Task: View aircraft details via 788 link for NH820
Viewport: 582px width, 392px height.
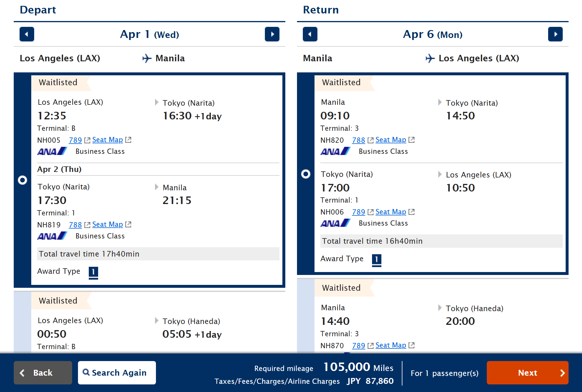Action: click(358, 140)
